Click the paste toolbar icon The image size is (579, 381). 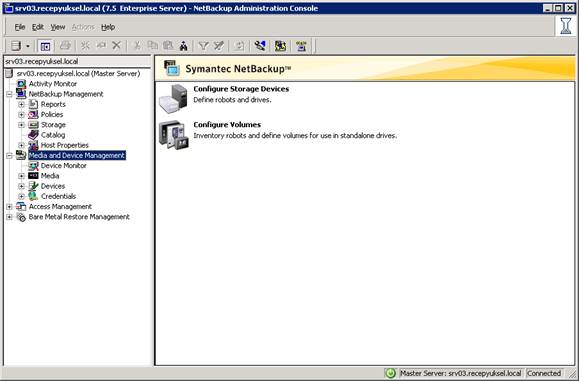point(168,46)
